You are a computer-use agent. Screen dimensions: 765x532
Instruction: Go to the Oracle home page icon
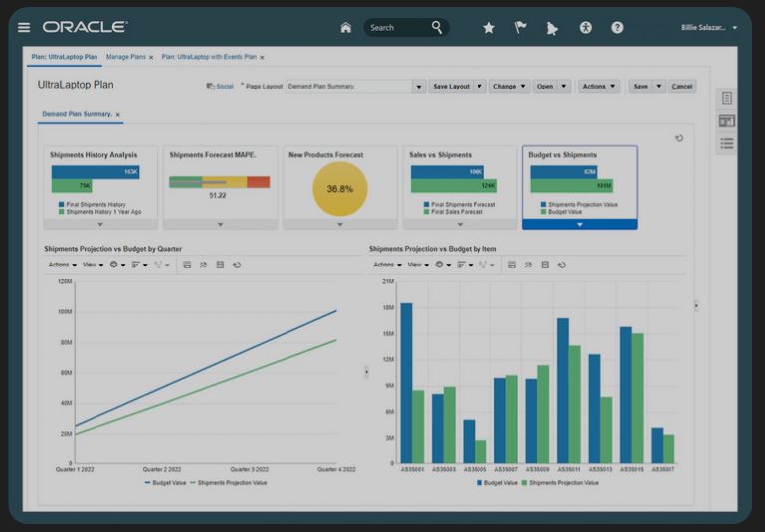click(345, 27)
